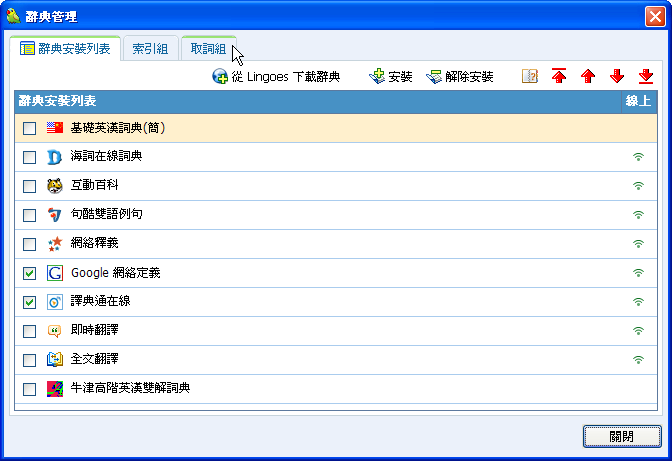The height and width of the screenshot is (461, 672).
Task: Move dictionary up one position
Action: click(x=588, y=77)
